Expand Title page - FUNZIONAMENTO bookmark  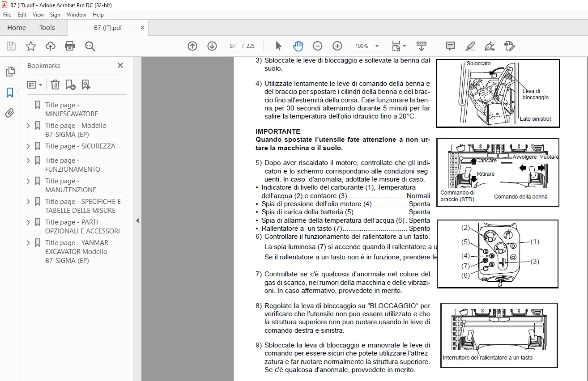click(x=29, y=161)
